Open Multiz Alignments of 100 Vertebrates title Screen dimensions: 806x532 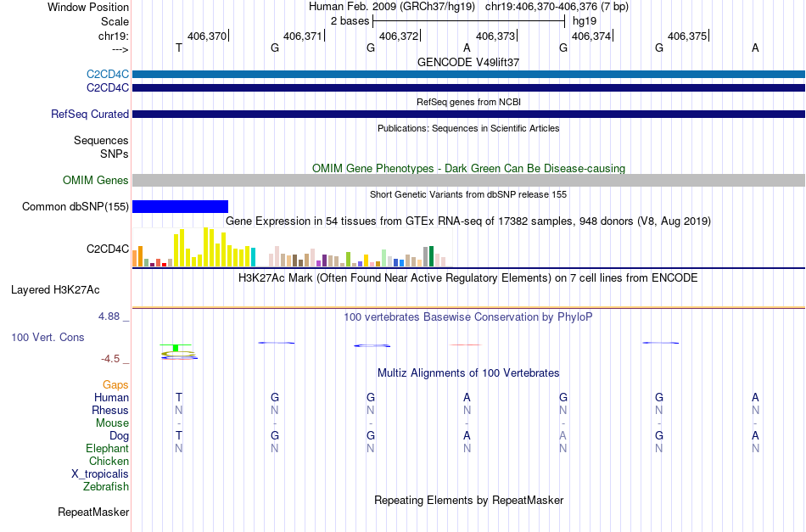point(468,372)
